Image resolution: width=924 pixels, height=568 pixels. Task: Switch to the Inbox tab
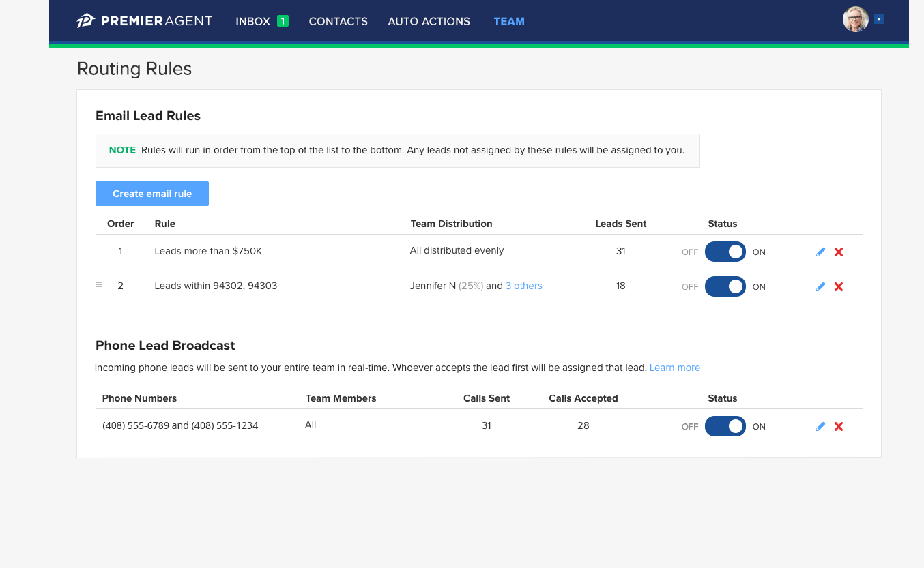tap(252, 21)
